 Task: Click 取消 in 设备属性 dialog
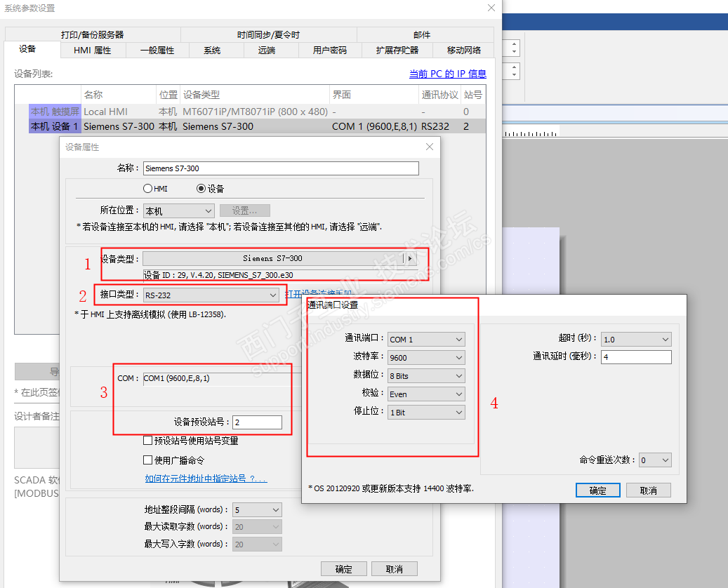(395, 569)
